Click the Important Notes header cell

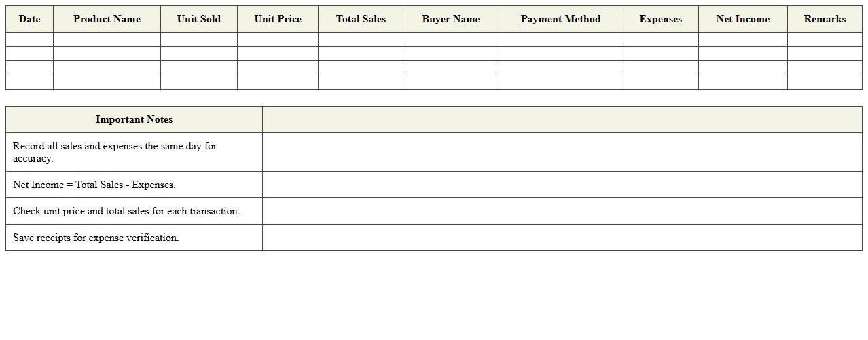[134, 119]
